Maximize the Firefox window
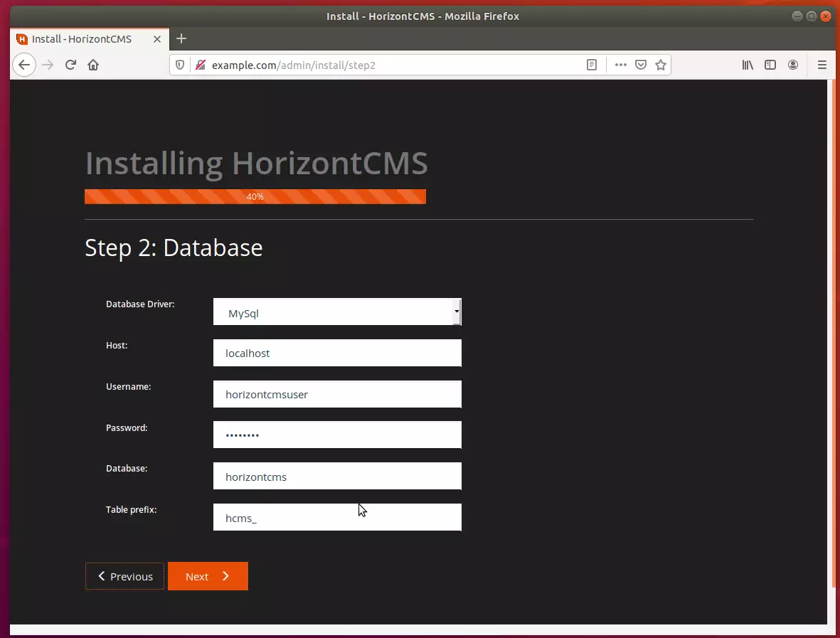The width and height of the screenshot is (840, 638). click(812, 16)
